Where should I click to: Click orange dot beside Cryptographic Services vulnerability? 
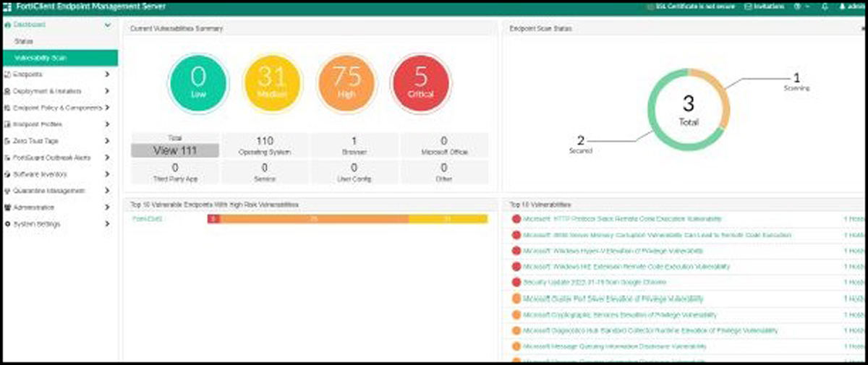[x=516, y=315]
